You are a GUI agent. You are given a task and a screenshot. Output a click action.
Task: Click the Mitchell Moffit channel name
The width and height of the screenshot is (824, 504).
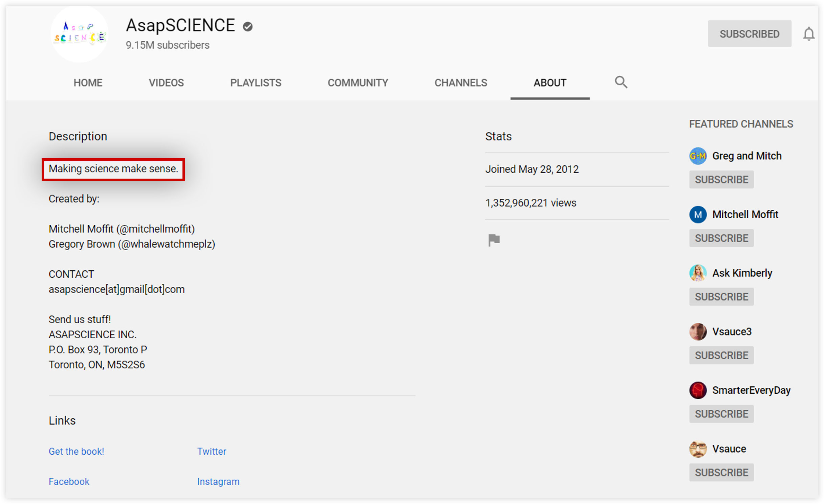click(745, 214)
